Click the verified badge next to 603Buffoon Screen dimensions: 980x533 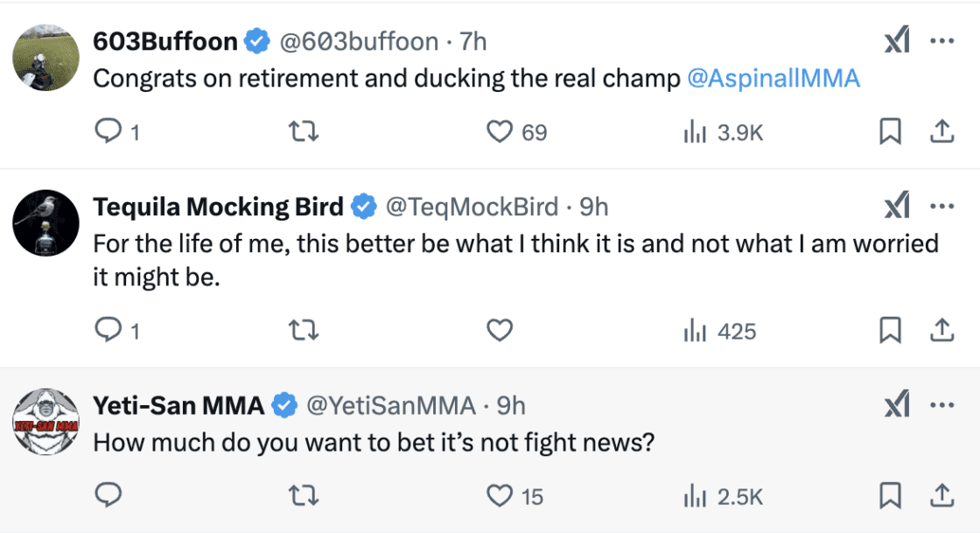point(255,40)
